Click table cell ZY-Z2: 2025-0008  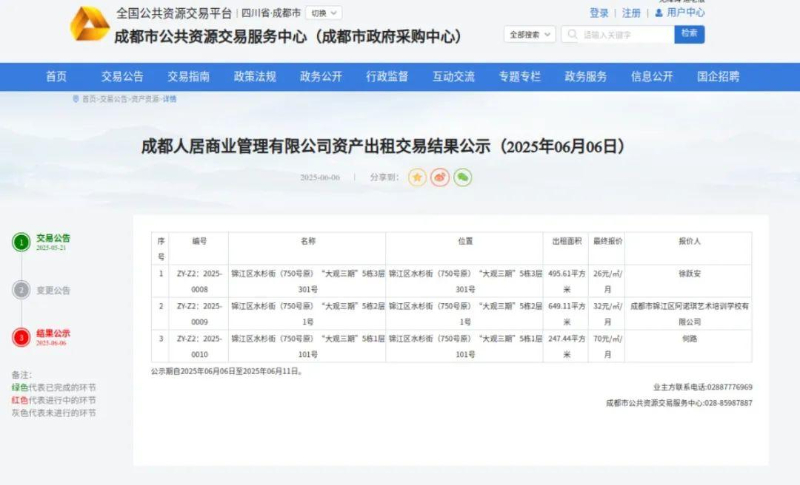click(x=199, y=281)
